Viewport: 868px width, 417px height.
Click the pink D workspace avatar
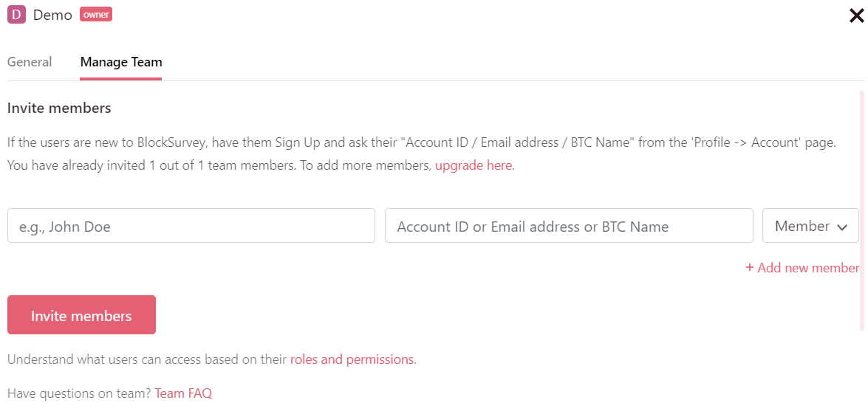pos(16,15)
